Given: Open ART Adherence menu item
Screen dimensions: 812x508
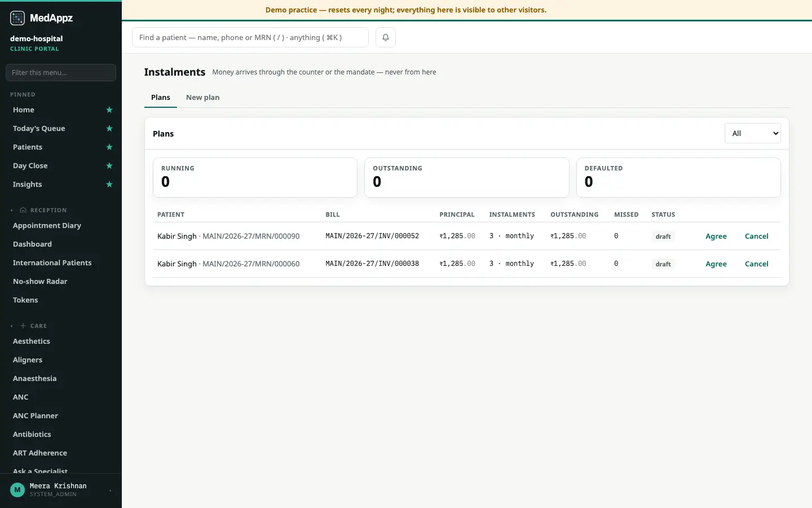Looking at the screenshot, I should tap(40, 453).
